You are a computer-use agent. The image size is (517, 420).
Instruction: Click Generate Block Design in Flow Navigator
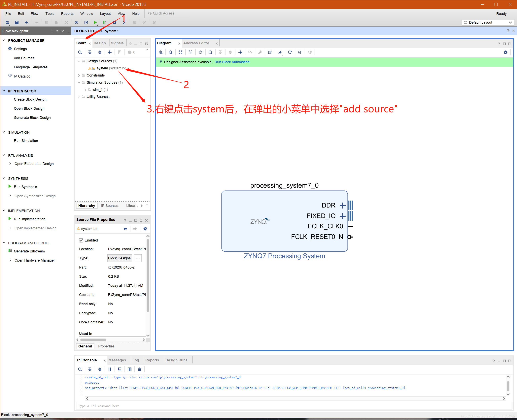(32, 118)
